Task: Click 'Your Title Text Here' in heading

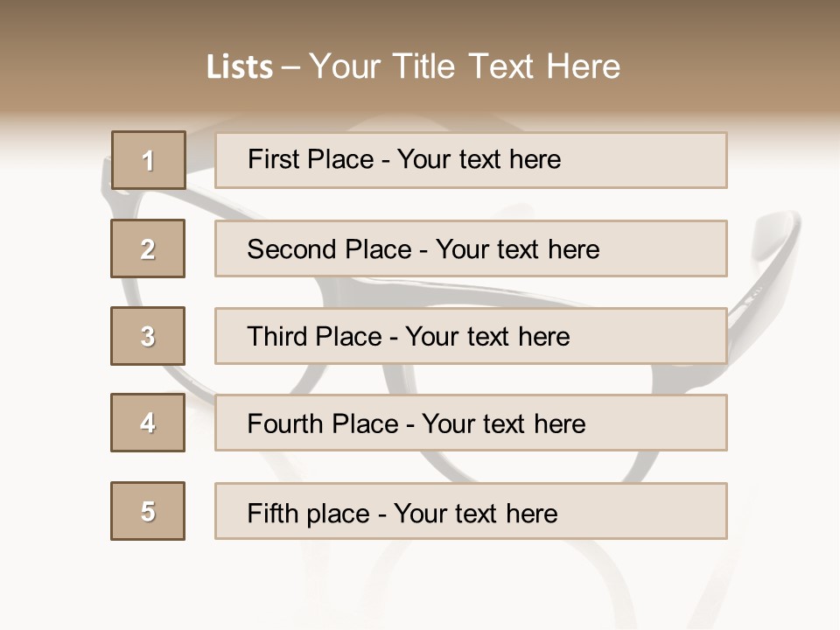Action: [x=465, y=66]
